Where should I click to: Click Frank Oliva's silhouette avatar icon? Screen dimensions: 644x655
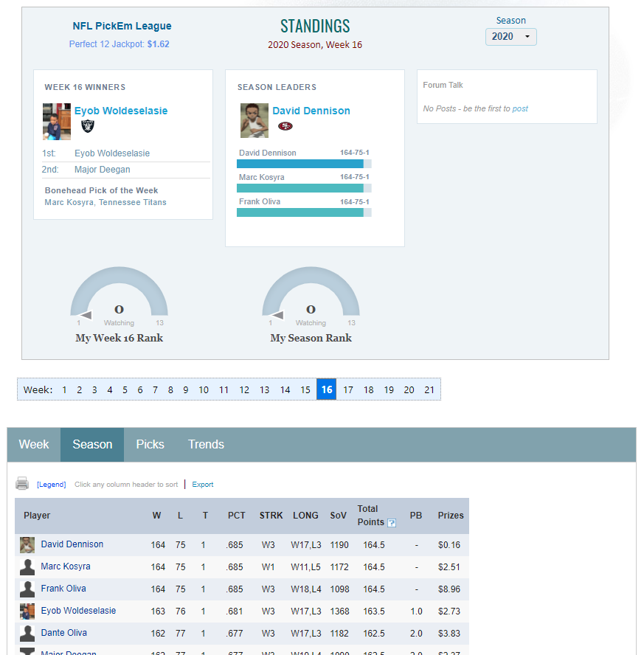27,589
